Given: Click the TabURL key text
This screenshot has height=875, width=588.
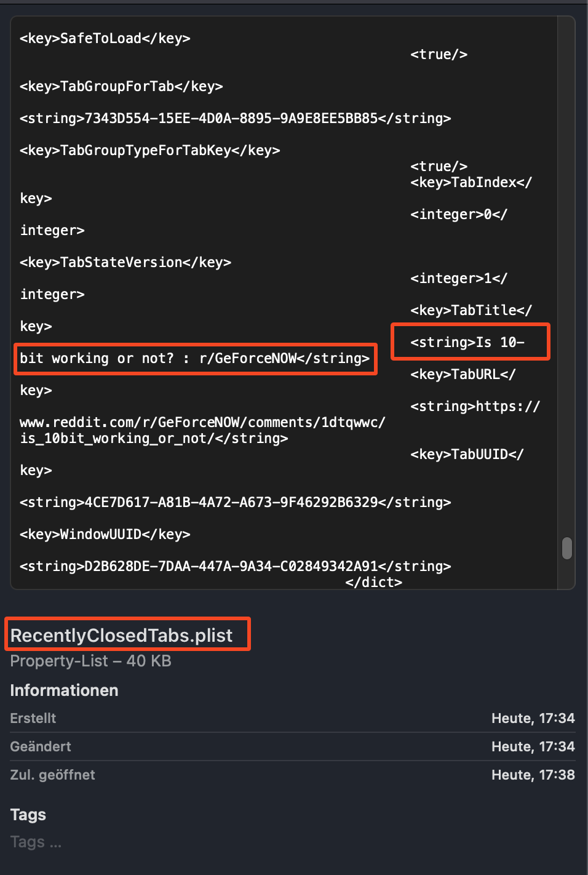Looking at the screenshot, I should pyautogui.click(x=463, y=374).
